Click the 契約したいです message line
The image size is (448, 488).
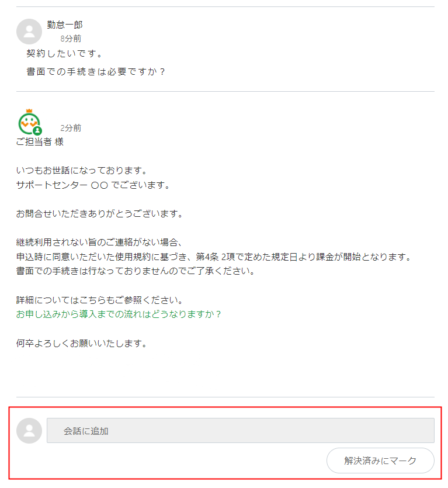[x=64, y=54]
